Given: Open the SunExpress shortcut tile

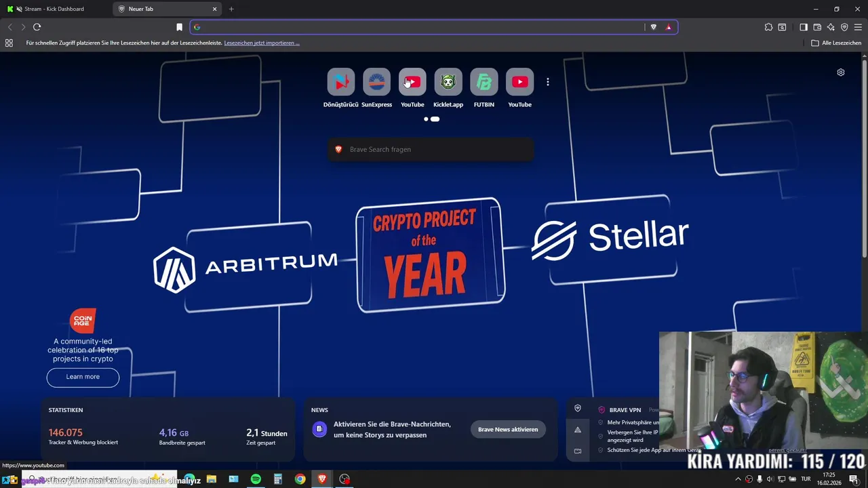Looking at the screenshot, I should click(376, 82).
